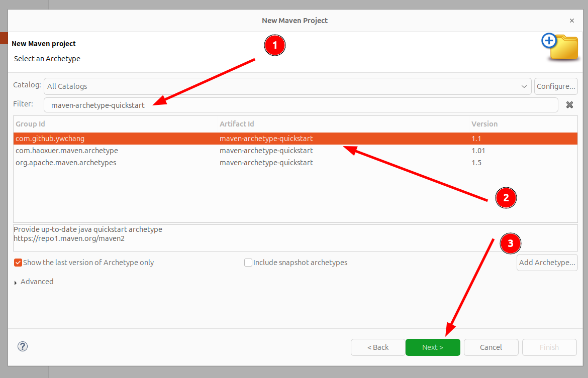Close the New Maven Project dialog

(x=571, y=21)
